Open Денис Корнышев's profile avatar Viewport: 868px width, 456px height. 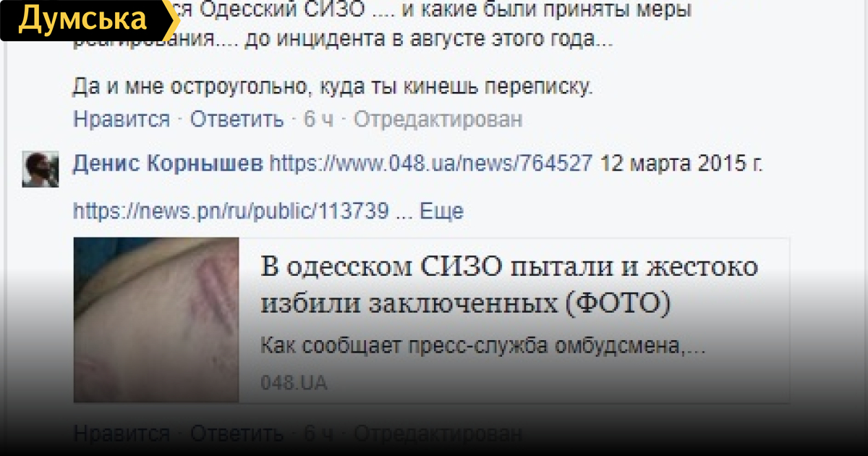click(41, 170)
